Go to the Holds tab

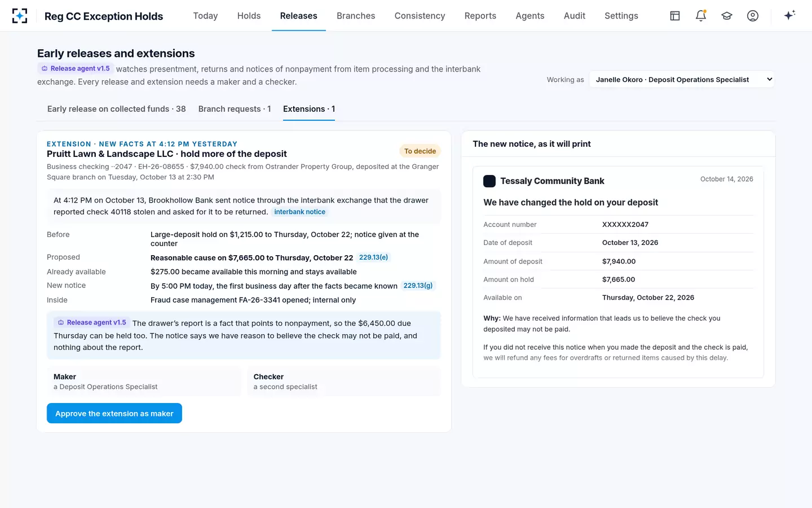coord(249,16)
